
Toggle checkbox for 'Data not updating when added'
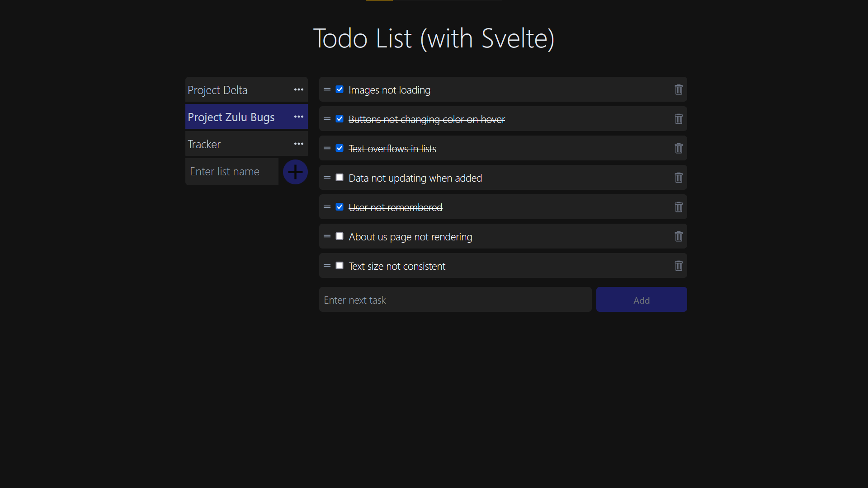339,178
